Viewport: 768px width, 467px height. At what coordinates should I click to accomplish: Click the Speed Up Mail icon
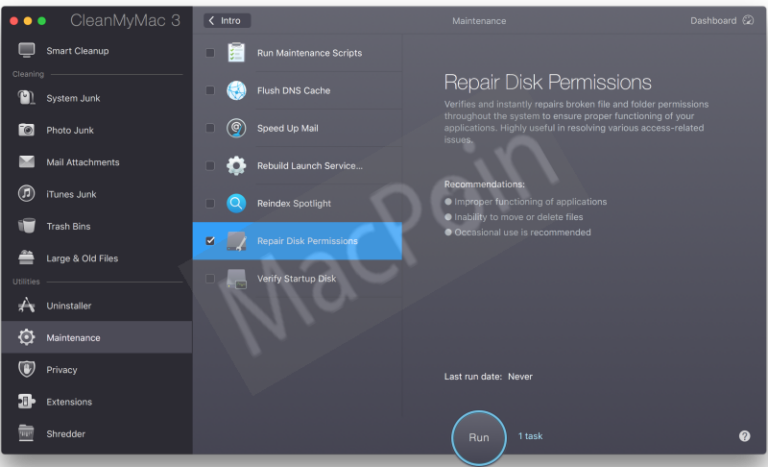coord(236,128)
